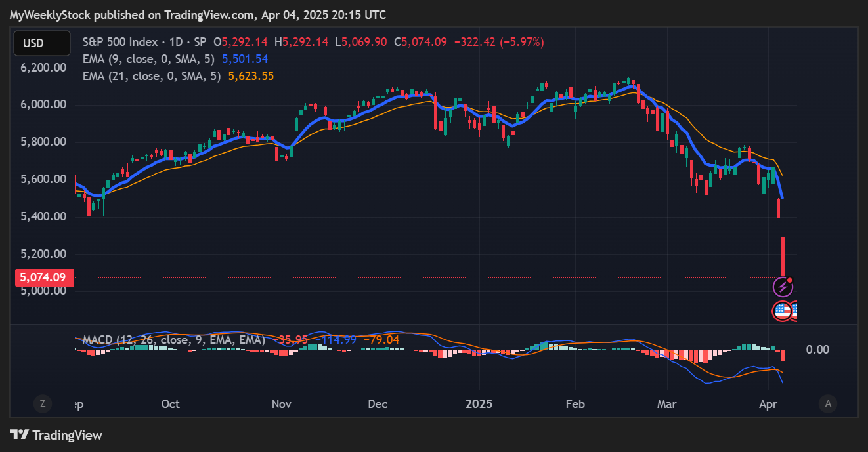Click the 6,200.00 price axis label

(x=44, y=68)
